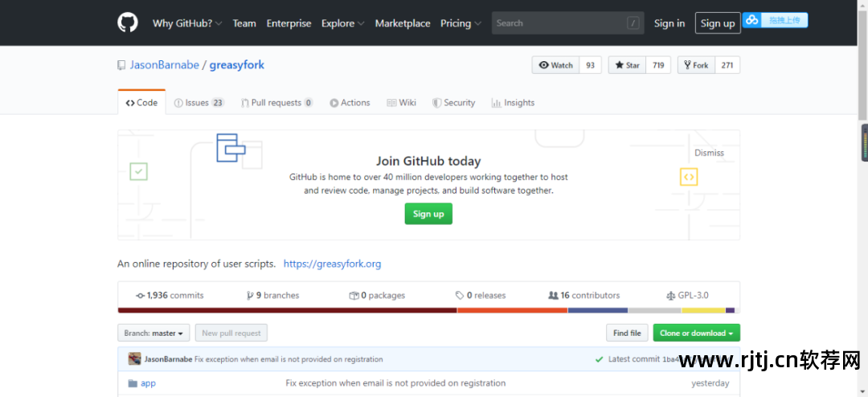This screenshot has width=868, height=397.
Task: Open the greasyfork repository name link
Action: click(236, 65)
